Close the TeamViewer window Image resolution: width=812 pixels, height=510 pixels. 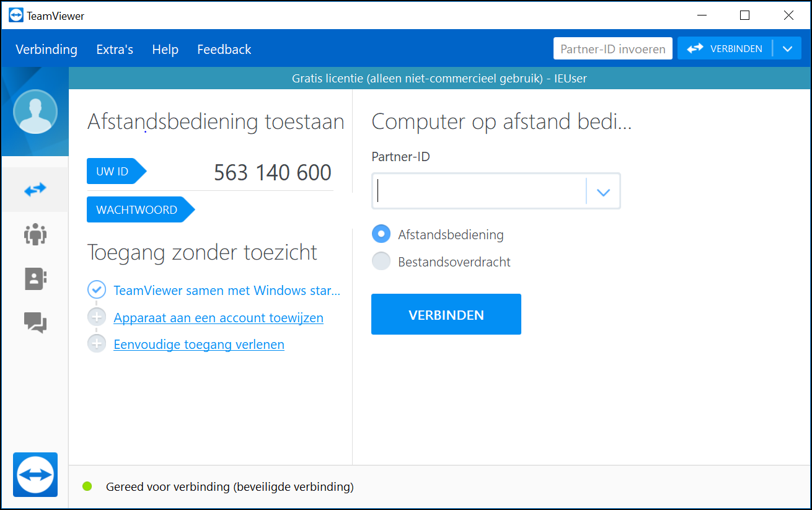(x=788, y=15)
